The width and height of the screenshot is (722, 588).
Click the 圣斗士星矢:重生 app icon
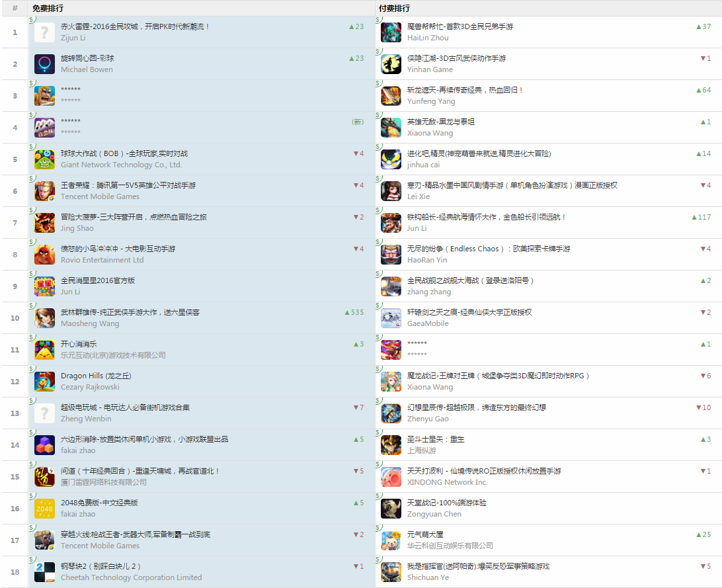[x=391, y=445]
